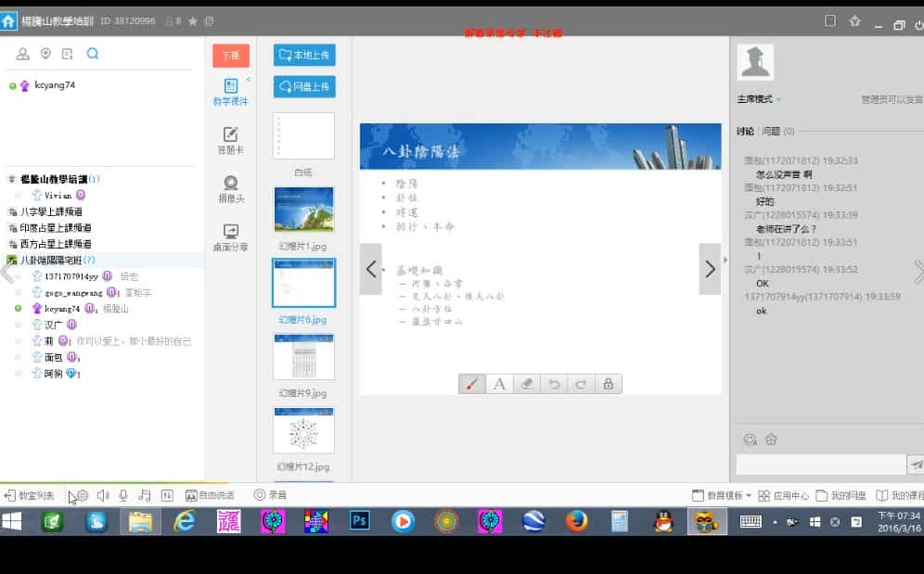
Task: Advance slides with the right arrow control
Action: point(710,268)
